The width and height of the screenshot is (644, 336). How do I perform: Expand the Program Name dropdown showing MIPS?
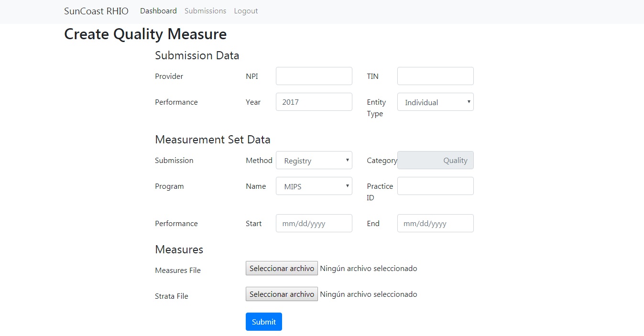314,186
